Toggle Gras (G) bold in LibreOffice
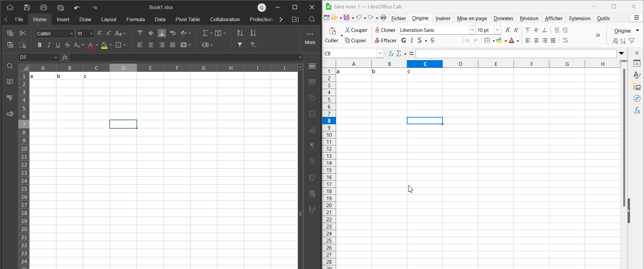Image resolution: width=644 pixels, height=269 pixels. click(x=404, y=41)
